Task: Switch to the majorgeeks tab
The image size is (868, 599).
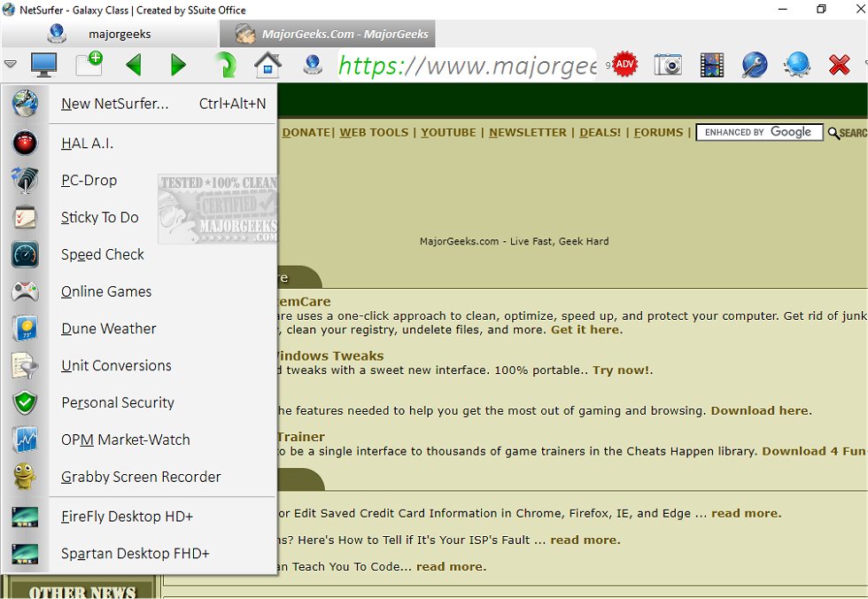Action: [110, 34]
